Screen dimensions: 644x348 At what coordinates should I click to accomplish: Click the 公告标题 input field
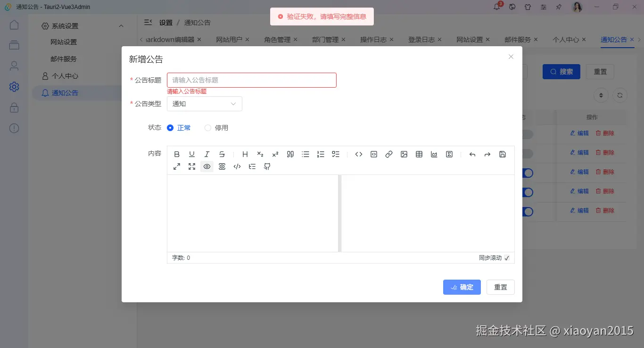coord(251,80)
